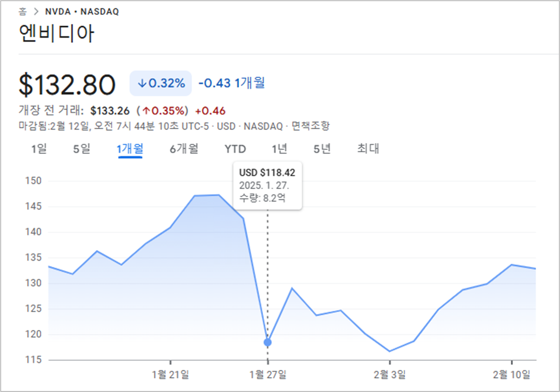The width and height of the screenshot is (560, 392).
Task: Select the 1일 range tab
Action: tap(39, 149)
